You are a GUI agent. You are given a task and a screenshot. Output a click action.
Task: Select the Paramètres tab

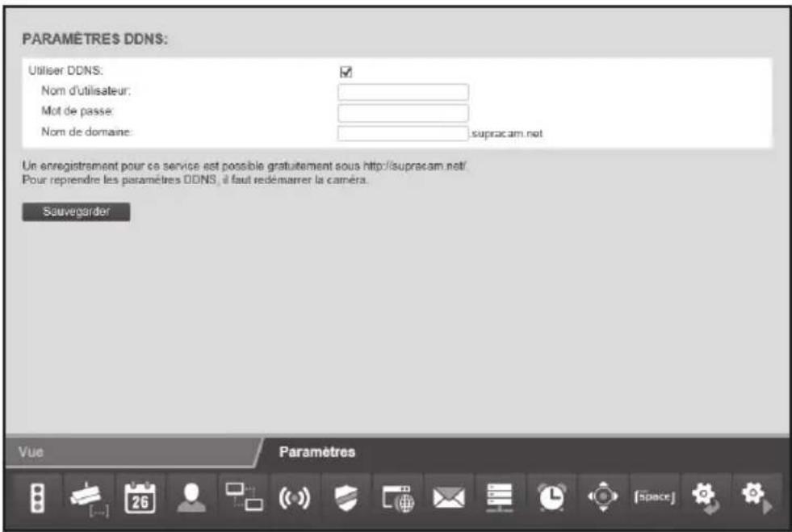pyautogui.click(x=317, y=451)
